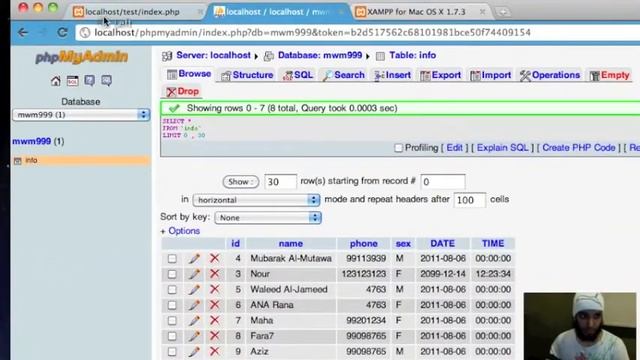The image size is (640, 360).
Task: Check the row checkbox for Waleed Al-Jameed
Action: point(172,290)
